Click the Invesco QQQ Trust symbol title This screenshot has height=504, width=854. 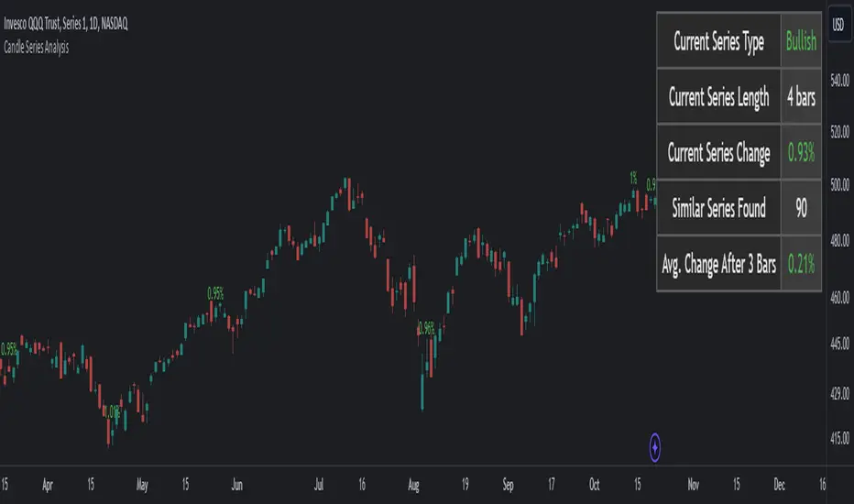pos(66,26)
